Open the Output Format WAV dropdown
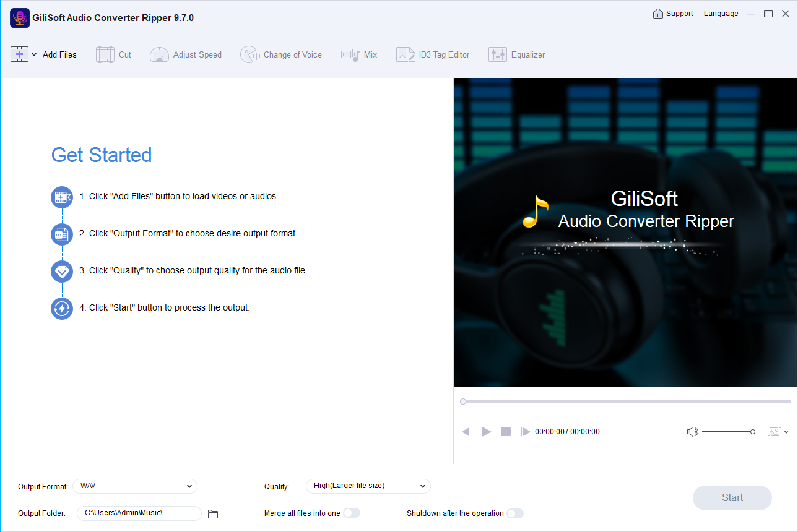This screenshot has width=798, height=532. [135, 486]
